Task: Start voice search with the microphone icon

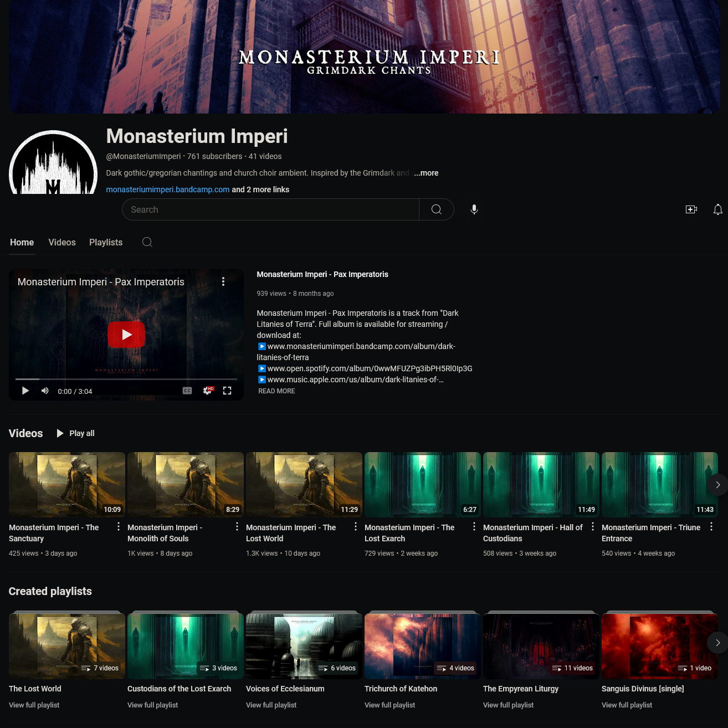Action: pyautogui.click(x=474, y=209)
